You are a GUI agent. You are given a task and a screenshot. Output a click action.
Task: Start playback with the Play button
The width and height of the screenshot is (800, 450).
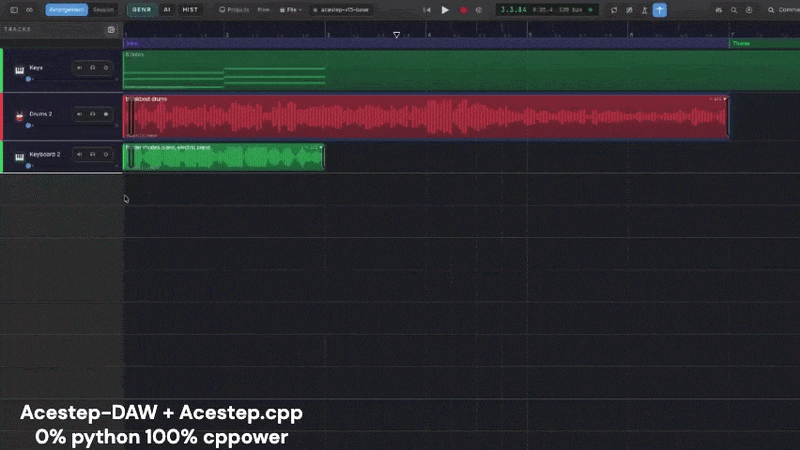pos(445,10)
